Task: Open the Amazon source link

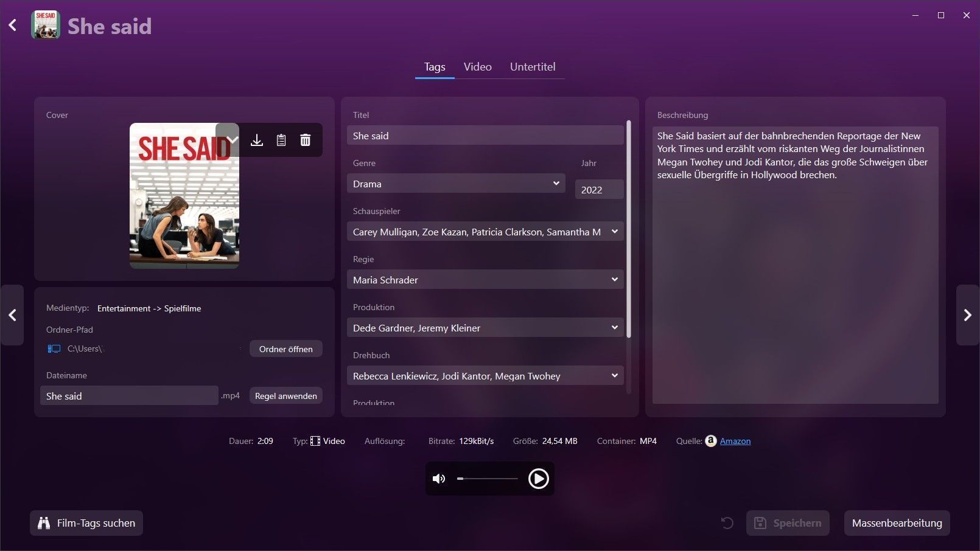Action: [735, 441]
